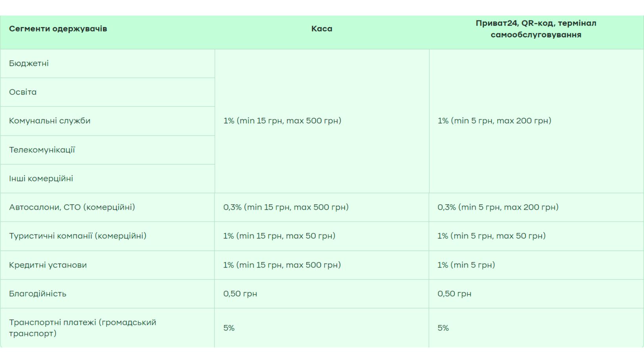Click the "Телекомунікації" segment cell
644x363 pixels.
pyautogui.click(x=42, y=150)
